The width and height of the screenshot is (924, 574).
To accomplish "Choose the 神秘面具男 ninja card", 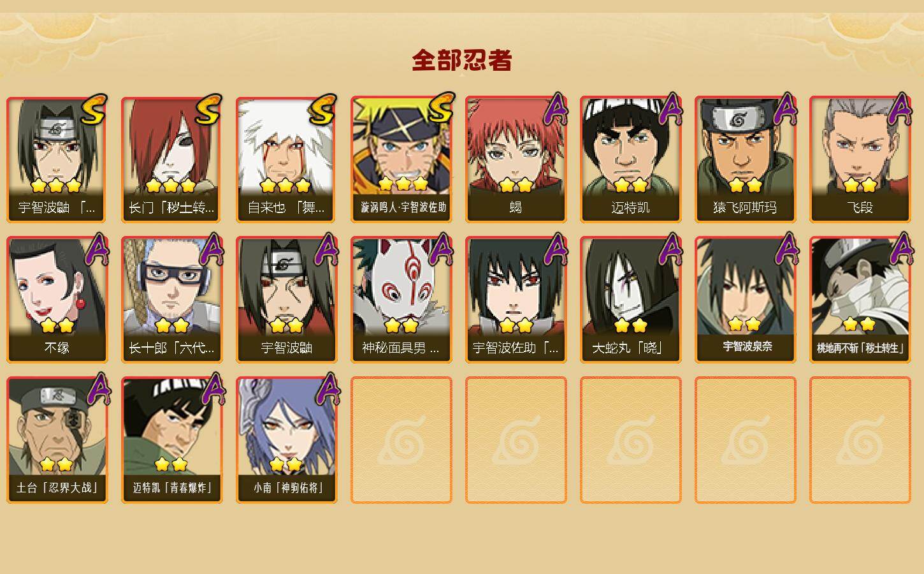I will point(401,300).
